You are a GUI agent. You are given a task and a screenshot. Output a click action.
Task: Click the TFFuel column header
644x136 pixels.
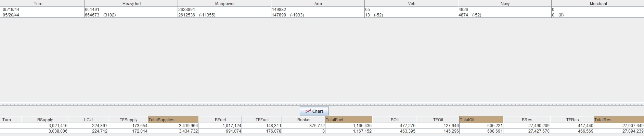coord(262,120)
